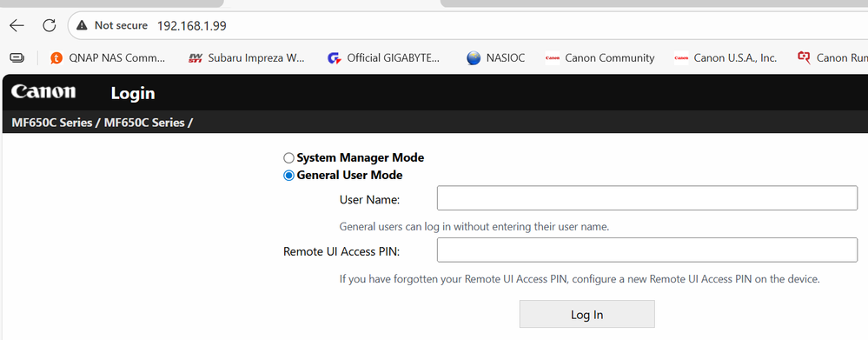This screenshot has height=340, width=868.
Task: Open the Canon Rumors bookmark
Action: [x=832, y=57]
